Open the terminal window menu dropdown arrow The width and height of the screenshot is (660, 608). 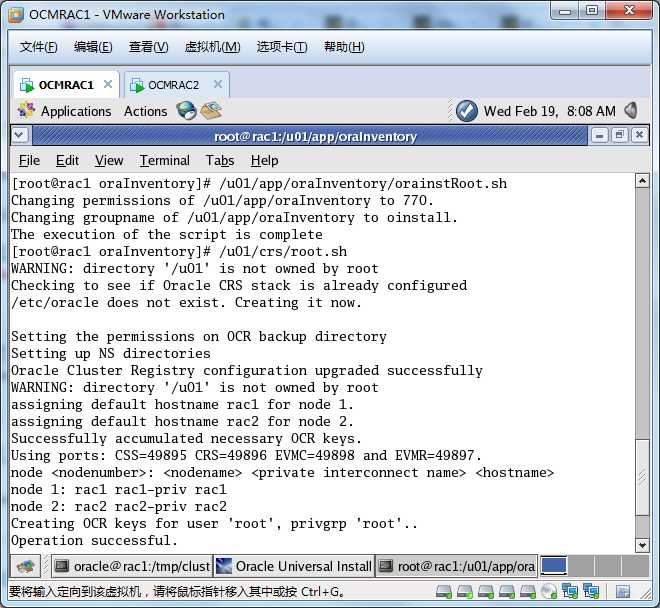19,136
